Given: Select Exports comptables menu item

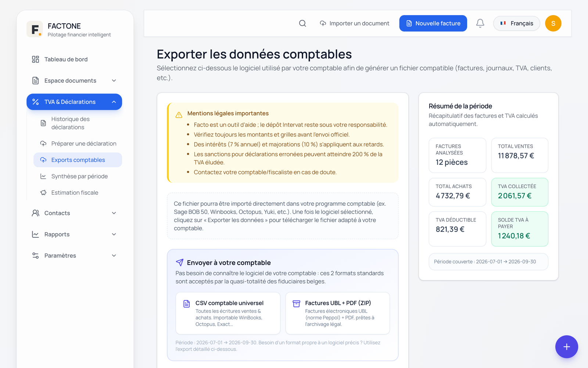Looking at the screenshot, I should click(x=78, y=160).
